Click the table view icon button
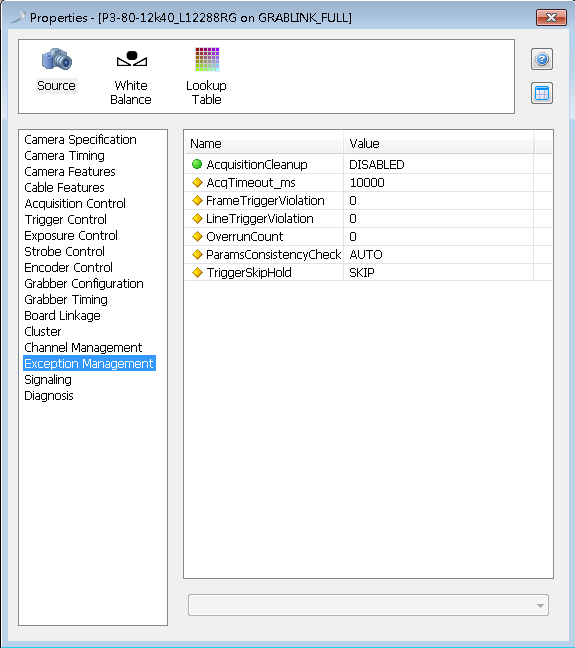The width and height of the screenshot is (575, 648). 542,93
